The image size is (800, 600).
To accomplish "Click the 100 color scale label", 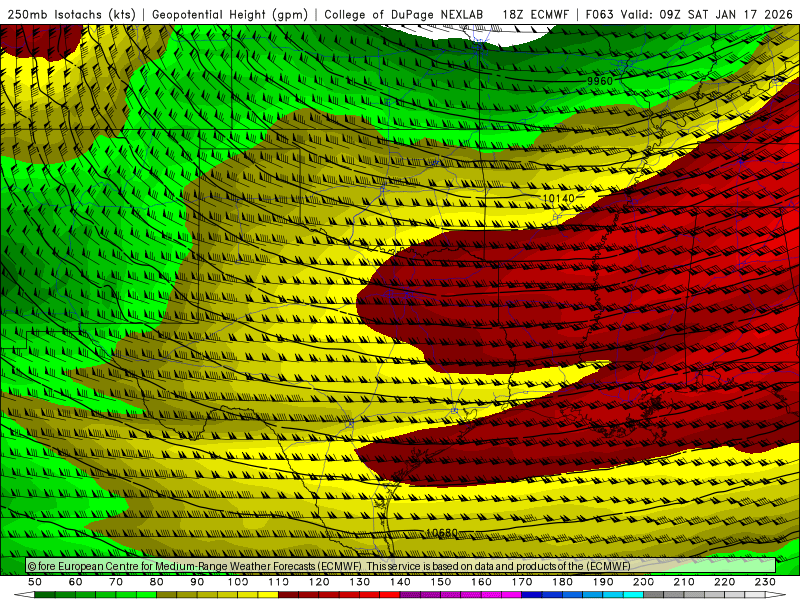I will pos(238,582).
